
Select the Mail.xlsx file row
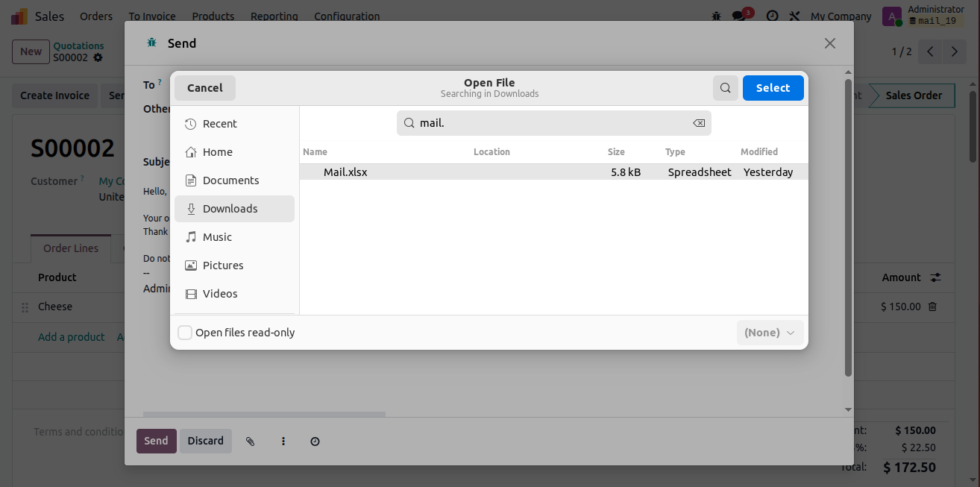tap(553, 172)
